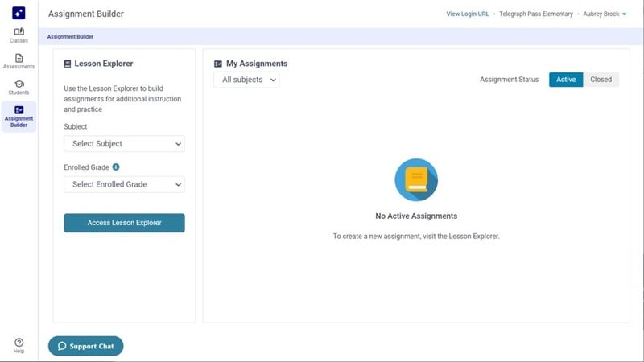644x362 pixels.
Task: Open the Aubrey Brock user menu
Action: pyautogui.click(x=605, y=14)
